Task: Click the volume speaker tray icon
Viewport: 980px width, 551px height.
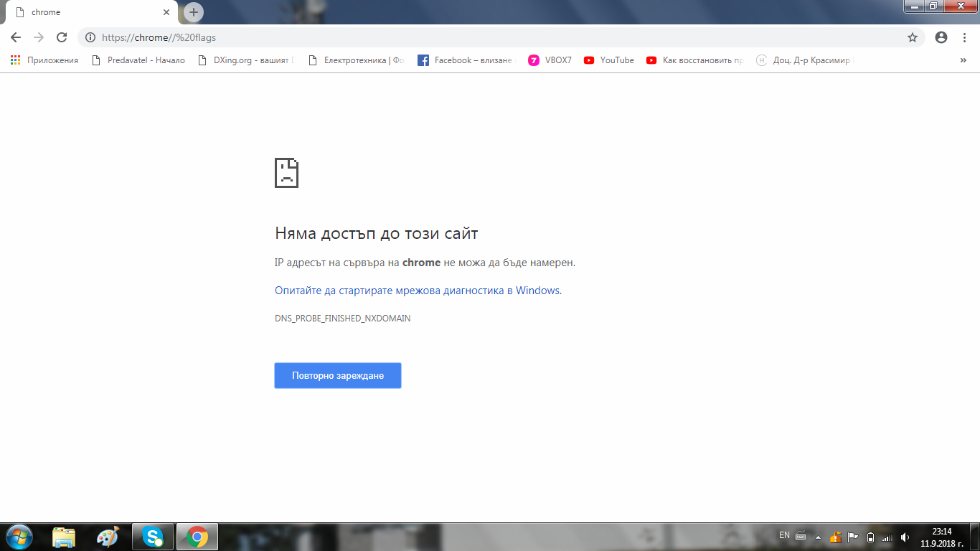Action: 905,537
